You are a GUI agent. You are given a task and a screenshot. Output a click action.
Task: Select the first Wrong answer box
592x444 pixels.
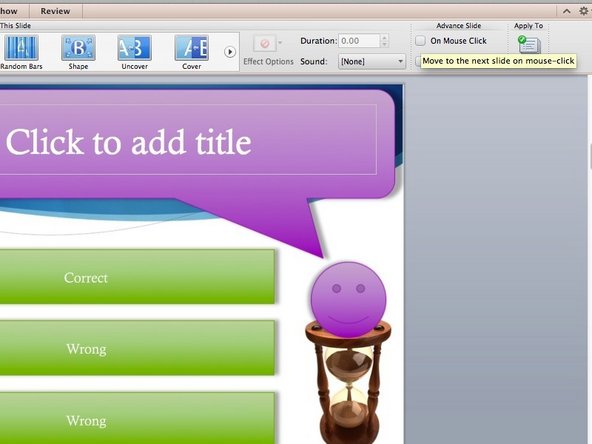pos(137,348)
